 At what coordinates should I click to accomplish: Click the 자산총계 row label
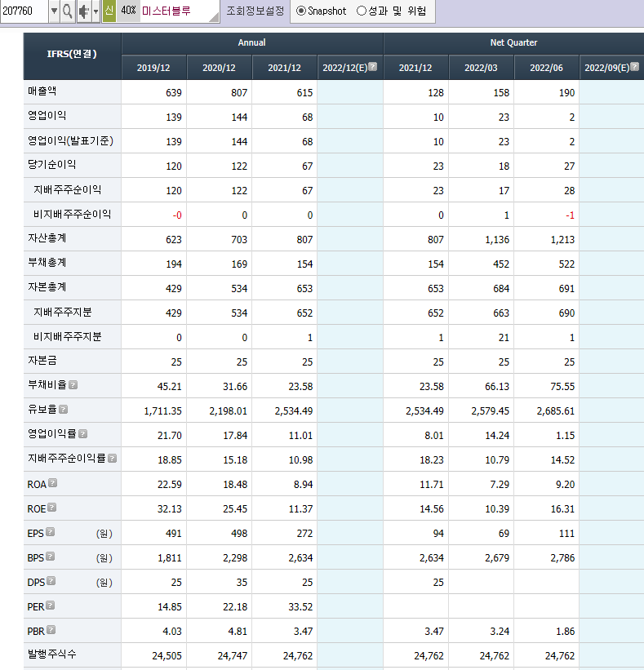[47, 238]
